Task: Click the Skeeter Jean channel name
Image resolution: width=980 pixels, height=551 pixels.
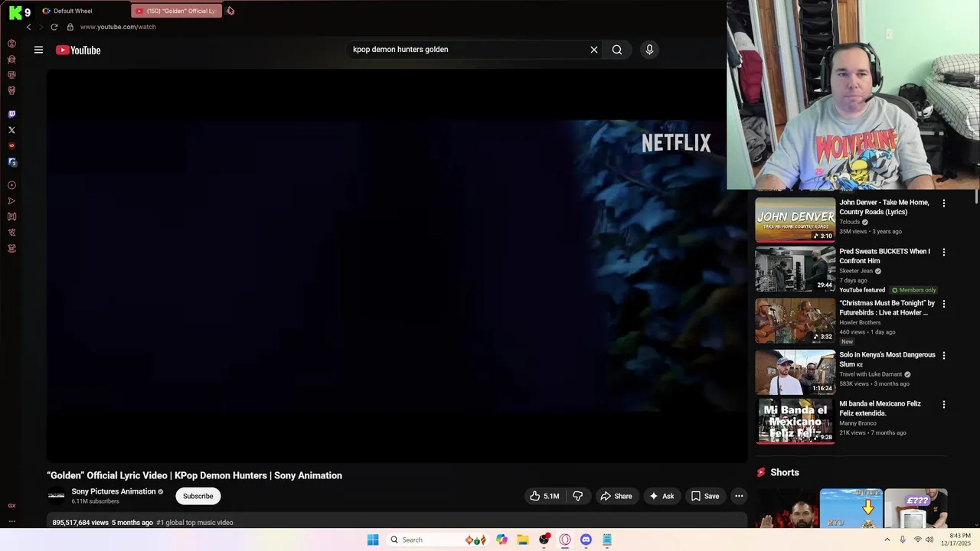Action: 856,271
